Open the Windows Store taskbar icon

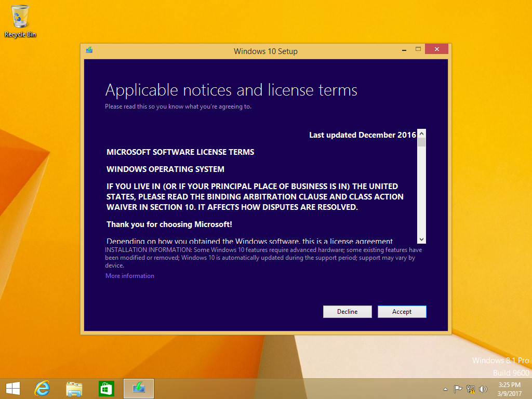coord(106,389)
